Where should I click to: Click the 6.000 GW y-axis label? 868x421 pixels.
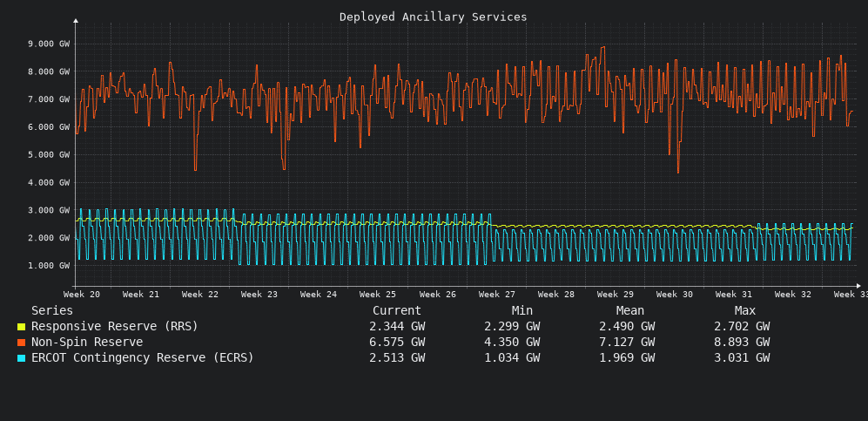49,127
